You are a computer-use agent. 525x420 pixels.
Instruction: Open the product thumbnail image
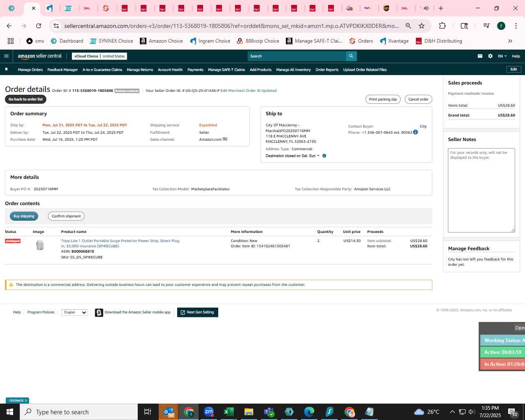point(40,245)
